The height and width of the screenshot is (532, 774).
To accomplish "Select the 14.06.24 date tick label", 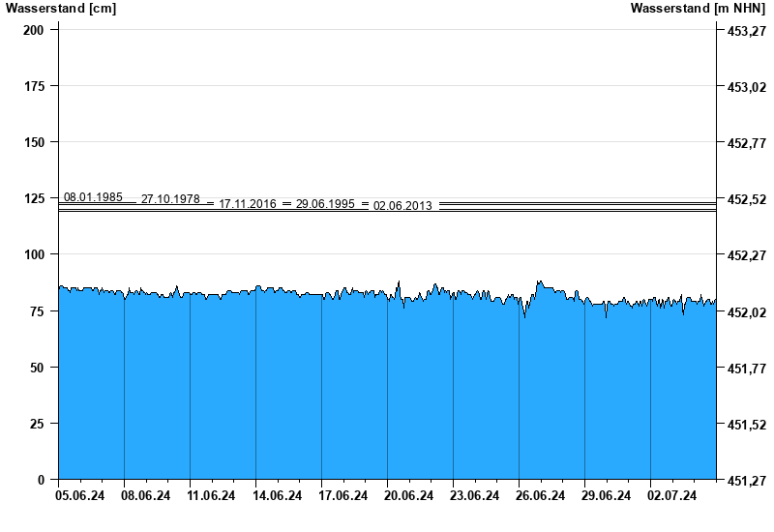I will (x=277, y=496).
